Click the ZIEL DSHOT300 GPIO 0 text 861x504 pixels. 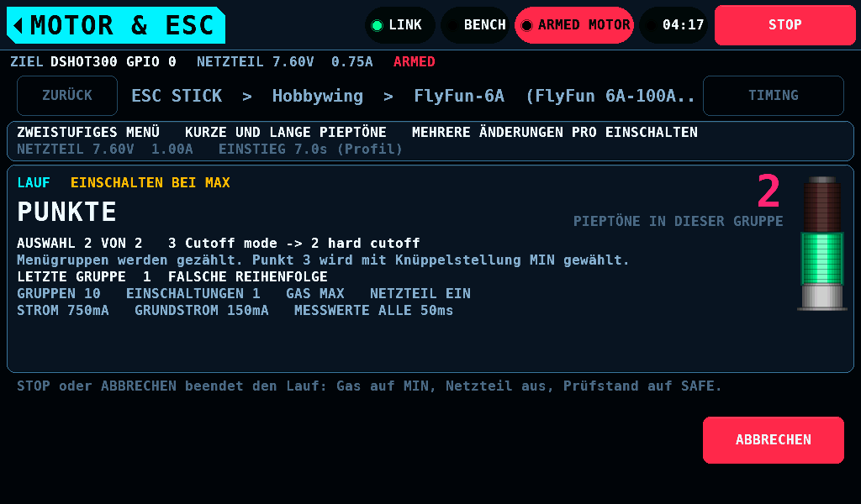93,62
